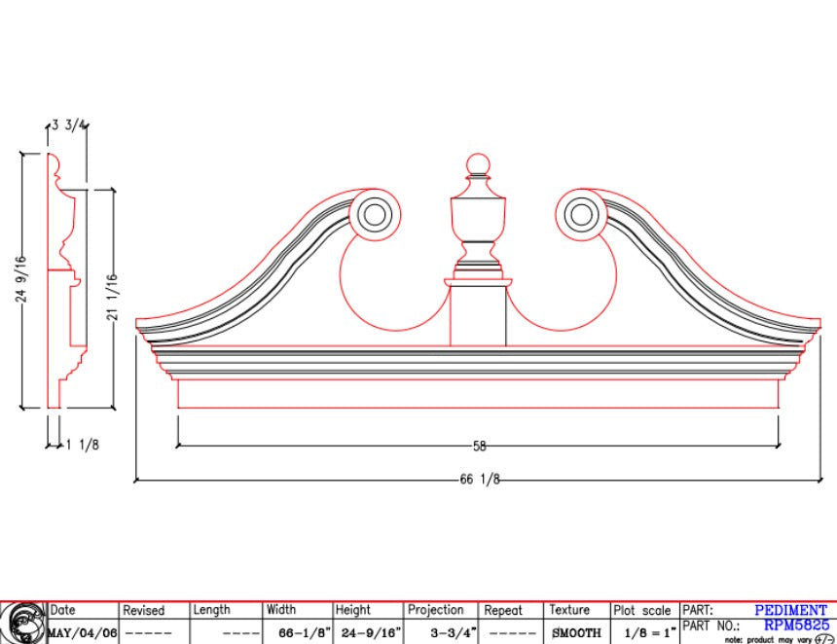Click the SMOOTH texture value
This screenshot has width=837, height=644.
tap(576, 632)
